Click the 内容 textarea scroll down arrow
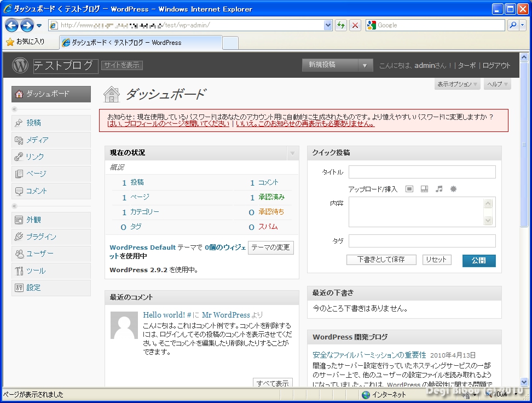This screenshot has width=532, height=403. pyautogui.click(x=488, y=220)
